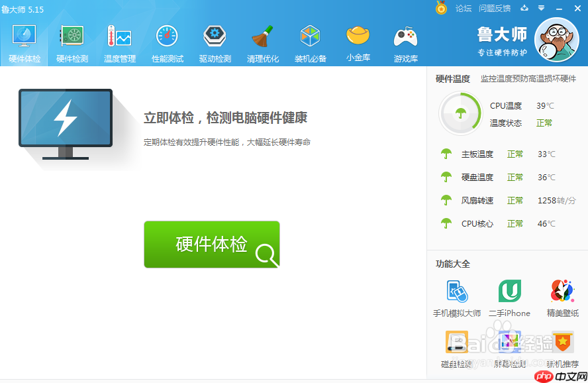Switch to the 硬件体检 tab
Viewport: 588px width, 383px height.
[x=24, y=44]
